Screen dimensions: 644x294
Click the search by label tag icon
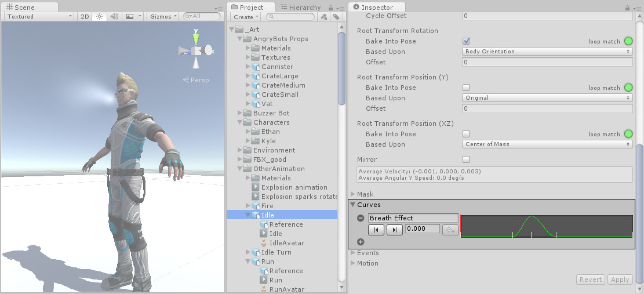[336, 17]
